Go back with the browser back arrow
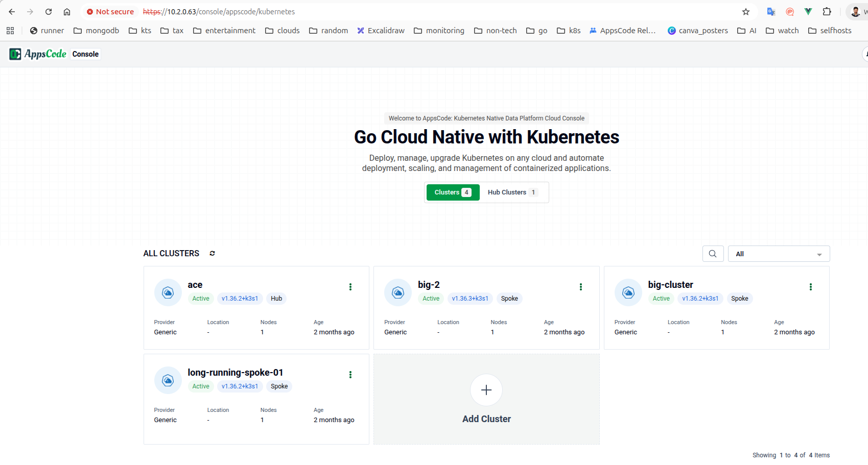The width and height of the screenshot is (868, 465). tap(12, 12)
